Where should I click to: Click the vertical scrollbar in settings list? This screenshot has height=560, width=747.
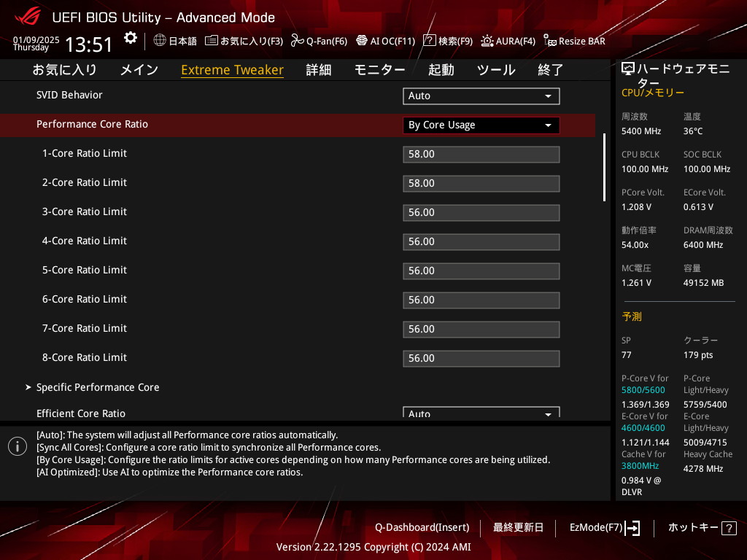(604, 167)
